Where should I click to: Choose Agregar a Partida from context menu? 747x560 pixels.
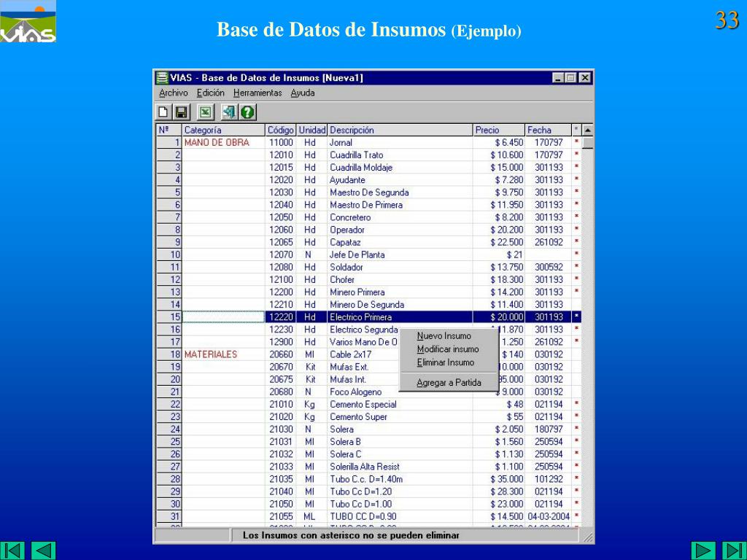pos(449,382)
